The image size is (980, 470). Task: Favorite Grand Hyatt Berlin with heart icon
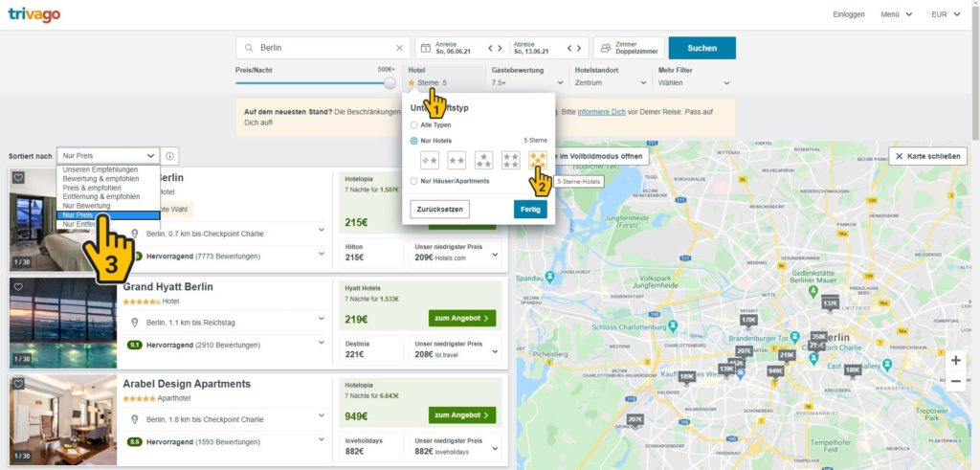click(x=18, y=286)
